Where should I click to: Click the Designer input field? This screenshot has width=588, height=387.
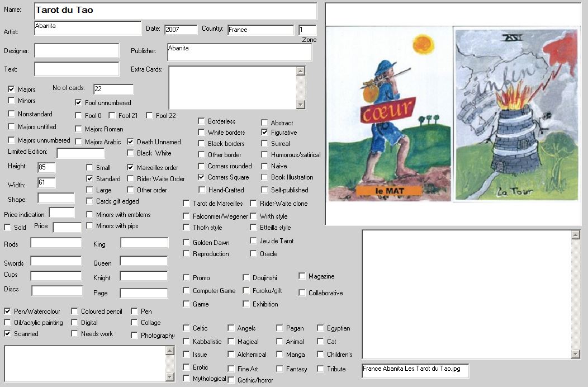click(x=77, y=51)
